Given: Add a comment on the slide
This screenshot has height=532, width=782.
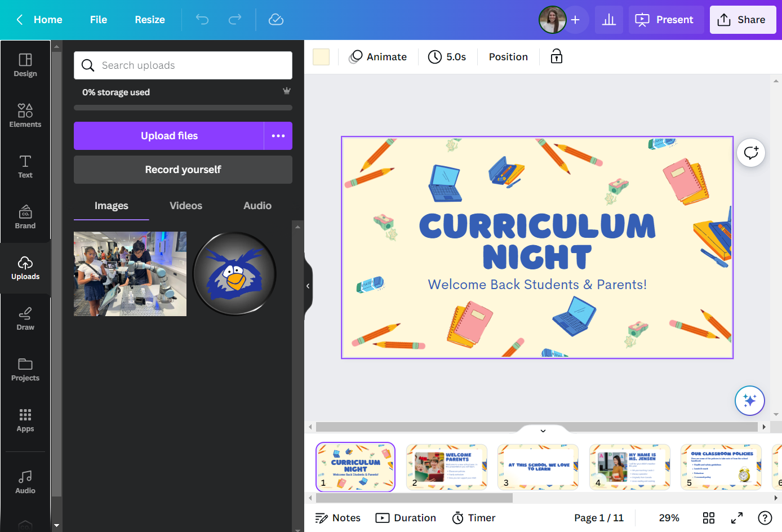Looking at the screenshot, I should [751, 153].
